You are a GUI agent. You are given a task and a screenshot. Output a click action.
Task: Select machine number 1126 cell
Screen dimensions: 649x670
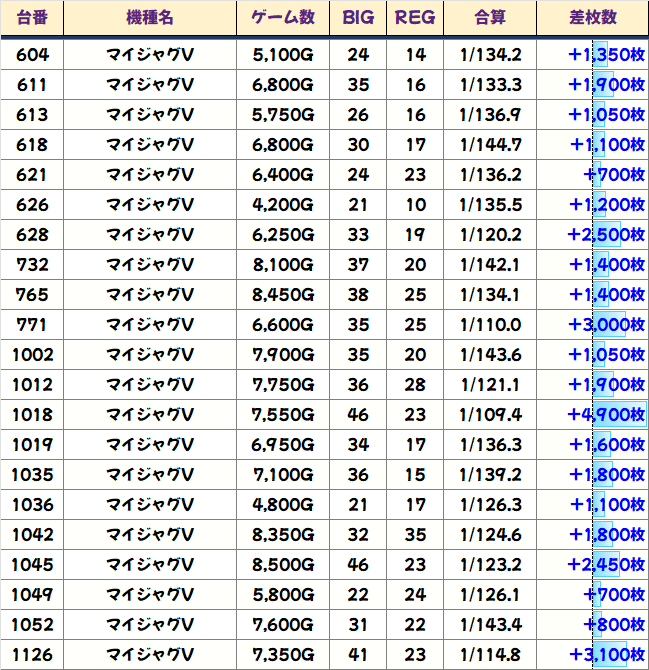click(x=32, y=655)
